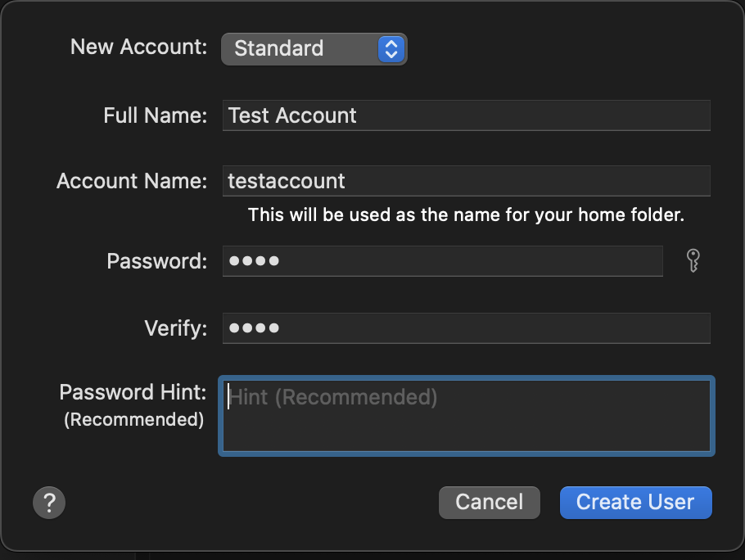Click the home folder description text

point(466,215)
